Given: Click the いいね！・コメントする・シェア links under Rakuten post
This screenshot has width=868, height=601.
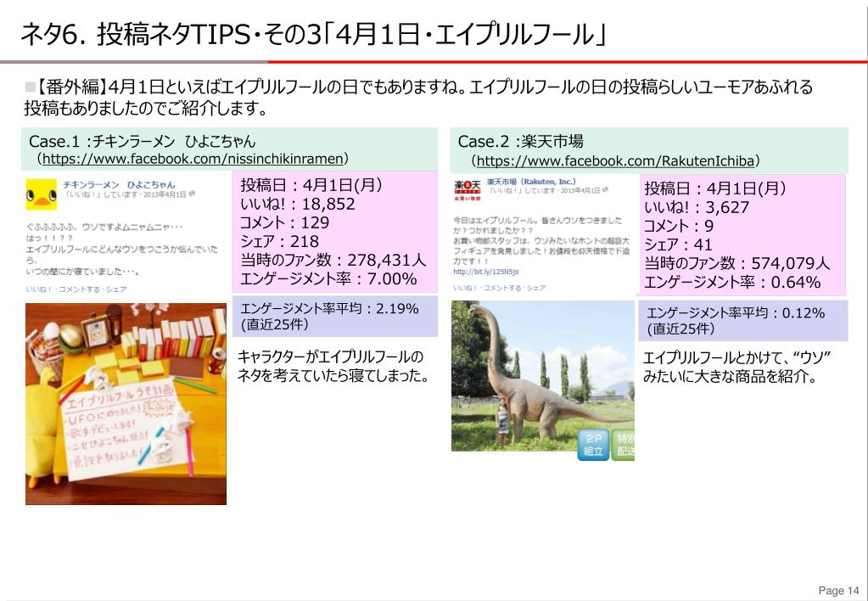Looking at the screenshot, I should [499, 288].
